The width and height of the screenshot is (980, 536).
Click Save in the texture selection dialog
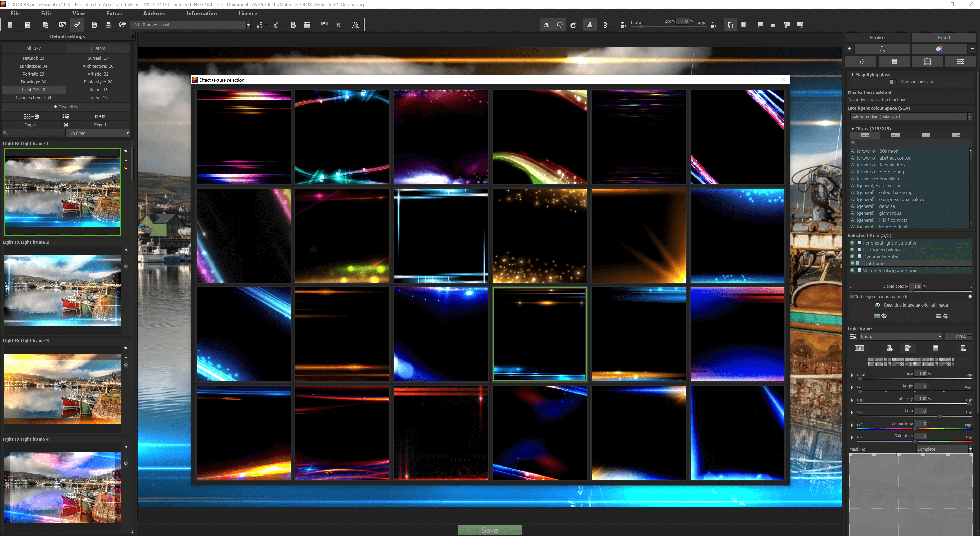(x=490, y=530)
